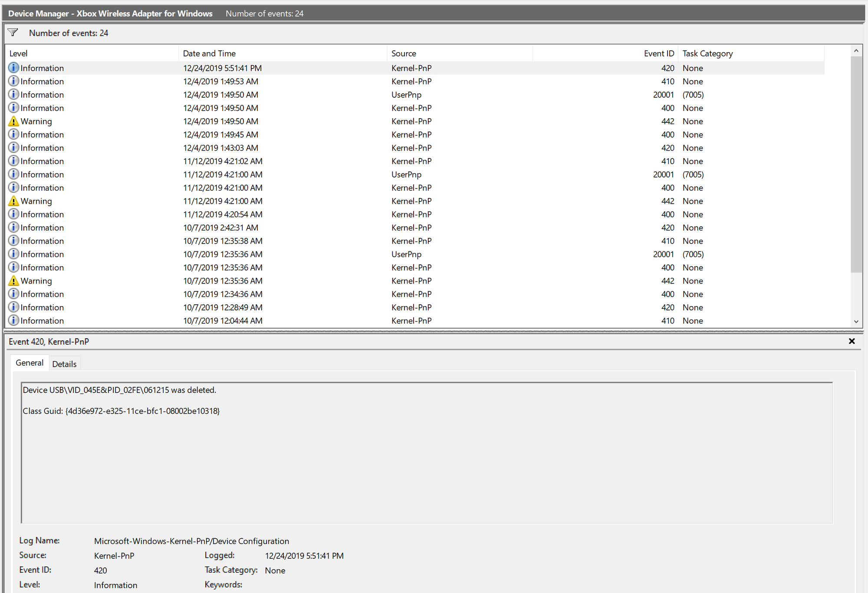The width and height of the screenshot is (868, 593).
Task: Click info icon of 10/7/2019 12:34:36 AM event
Action: pos(13,294)
